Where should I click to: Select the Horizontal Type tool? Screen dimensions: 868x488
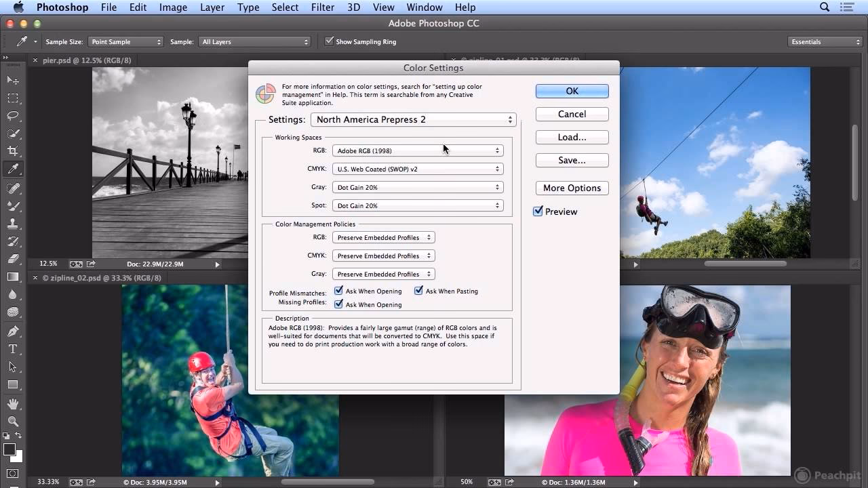12,348
